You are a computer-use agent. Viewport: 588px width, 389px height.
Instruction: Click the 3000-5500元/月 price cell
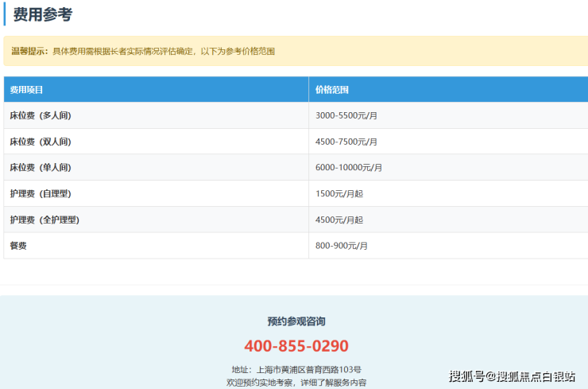coord(346,115)
